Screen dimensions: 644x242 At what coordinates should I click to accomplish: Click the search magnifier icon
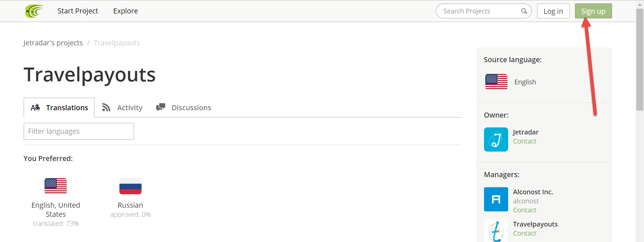point(524,11)
